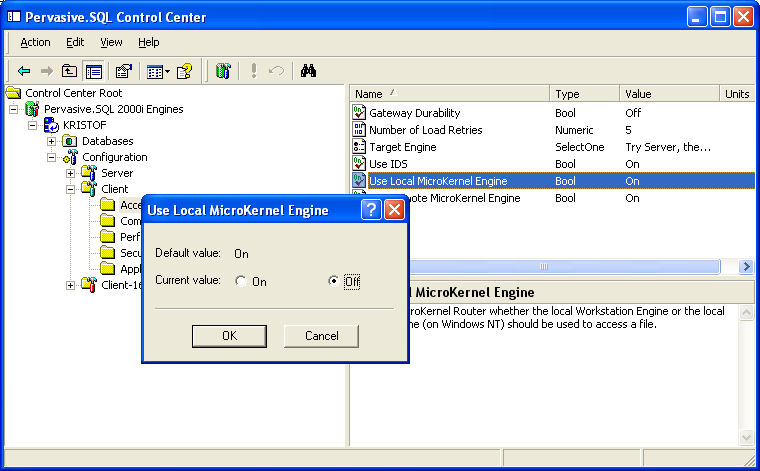Click the Units column header

pos(737,94)
